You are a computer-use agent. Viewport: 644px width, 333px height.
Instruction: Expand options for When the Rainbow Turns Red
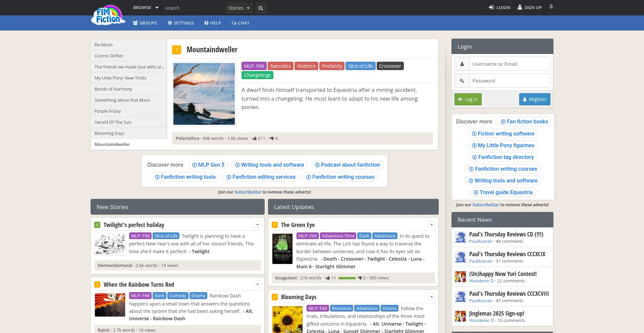257,284
